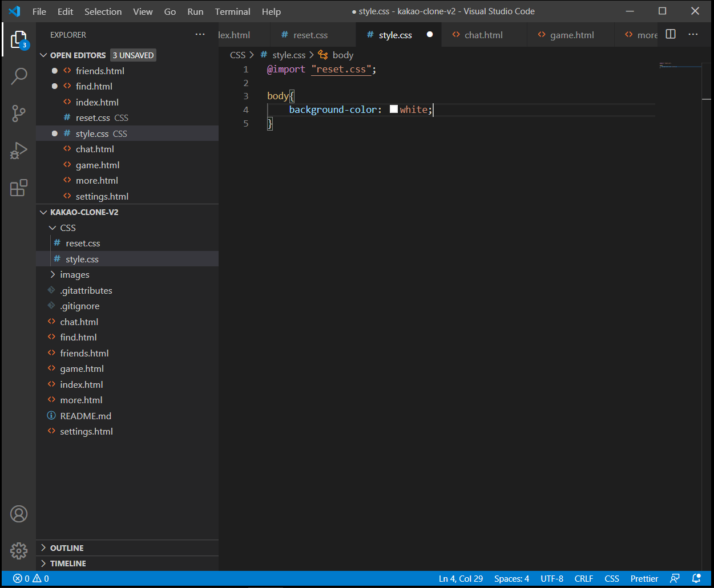Open index.html in Open Editors

tap(127, 102)
